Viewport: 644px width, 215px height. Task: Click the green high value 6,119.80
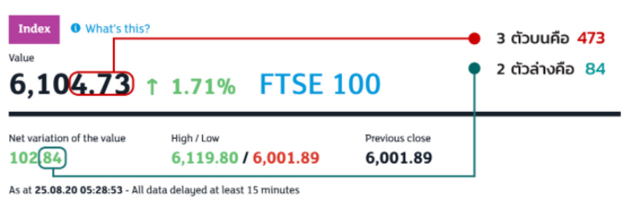[x=204, y=158]
